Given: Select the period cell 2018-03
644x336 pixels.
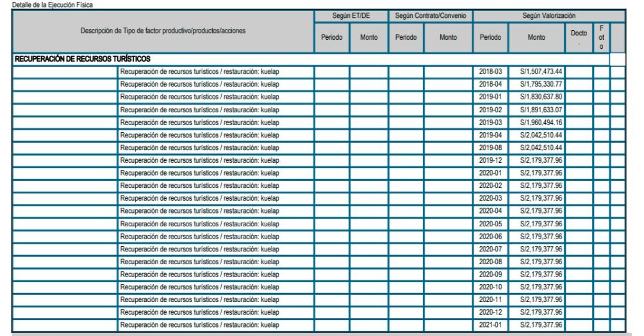Looking at the screenshot, I should pyautogui.click(x=490, y=71).
